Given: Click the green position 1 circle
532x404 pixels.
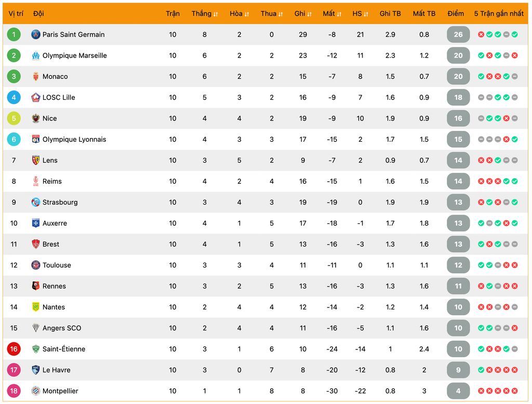Looking at the screenshot, I should tap(14, 34).
